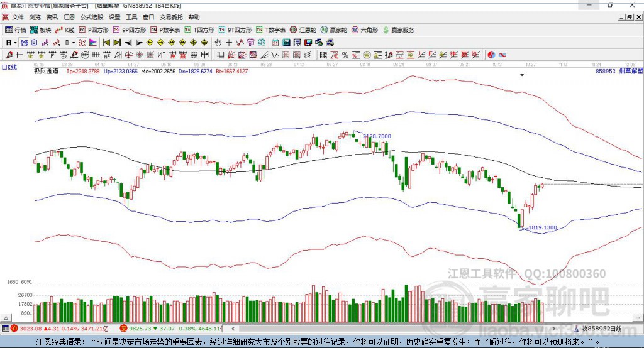Click the 9826.73 Shenzhen index status

pos(140,329)
